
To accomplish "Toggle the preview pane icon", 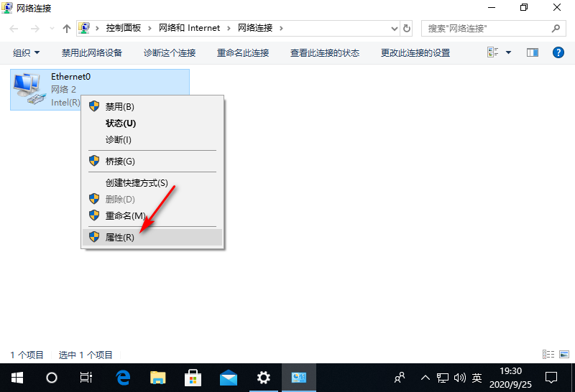I will 533,52.
